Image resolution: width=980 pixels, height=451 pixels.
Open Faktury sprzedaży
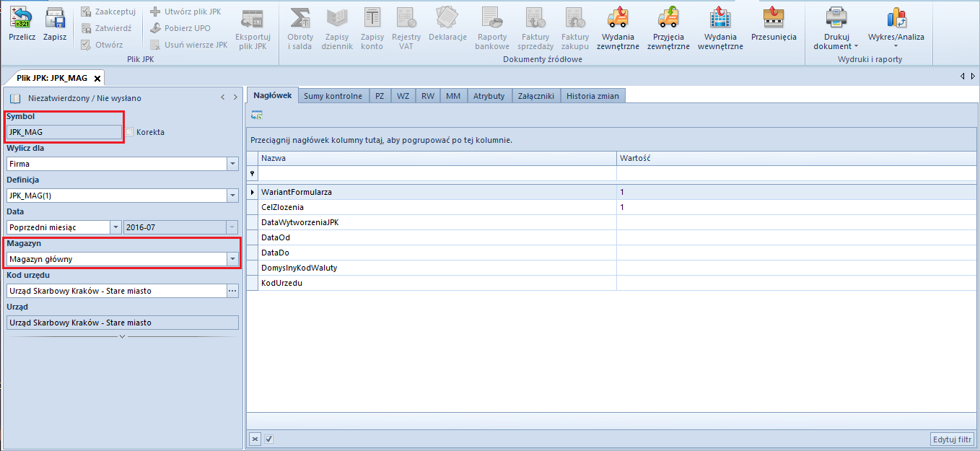tap(535, 29)
